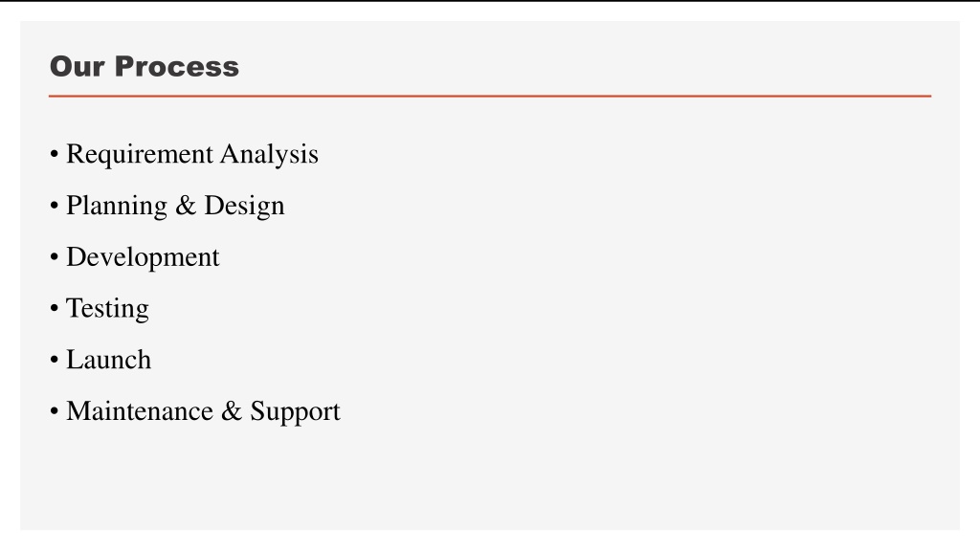Click the word "Process" in the title

[x=177, y=66]
